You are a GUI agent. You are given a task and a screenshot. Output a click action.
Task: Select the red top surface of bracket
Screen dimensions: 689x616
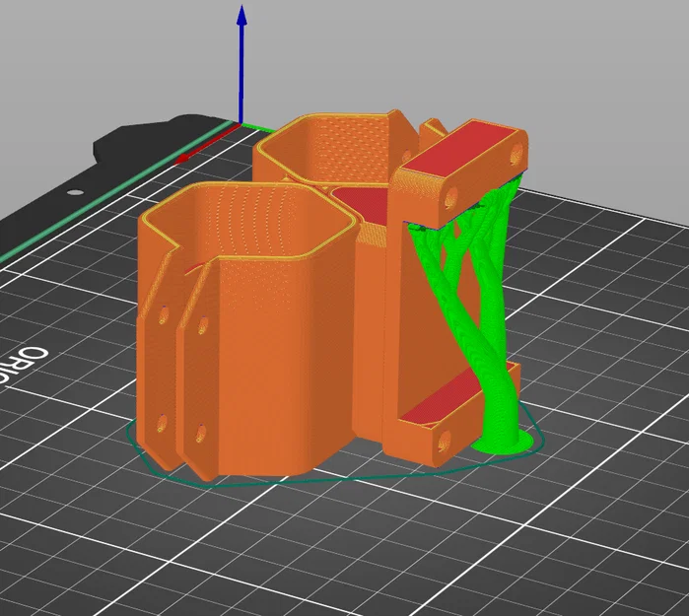(x=459, y=147)
